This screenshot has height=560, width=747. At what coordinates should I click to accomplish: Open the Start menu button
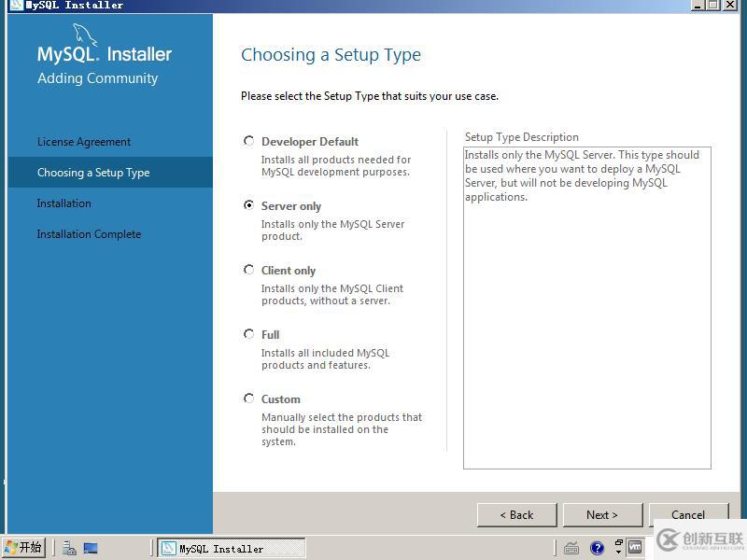pyautogui.click(x=23, y=548)
